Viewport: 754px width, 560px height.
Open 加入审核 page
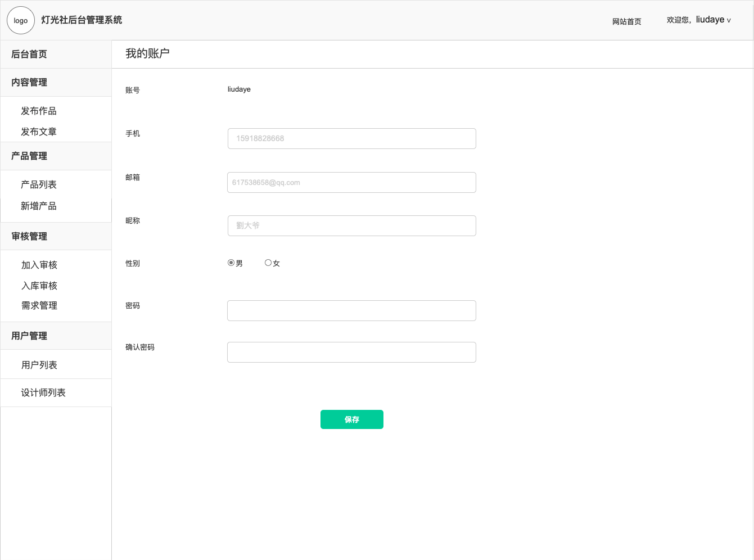pyautogui.click(x=39, y=265)
